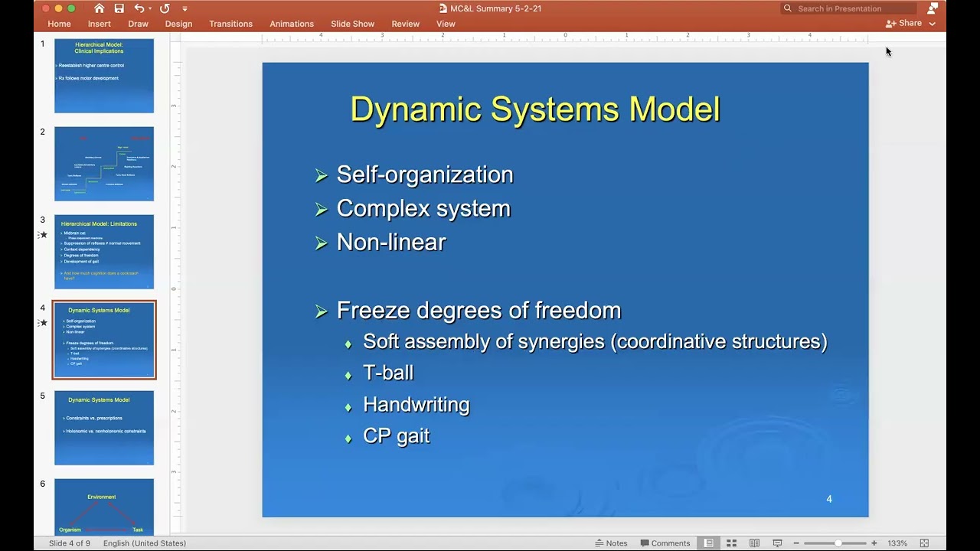
Task: Redo the last action
Action: (x=165, y=8)
